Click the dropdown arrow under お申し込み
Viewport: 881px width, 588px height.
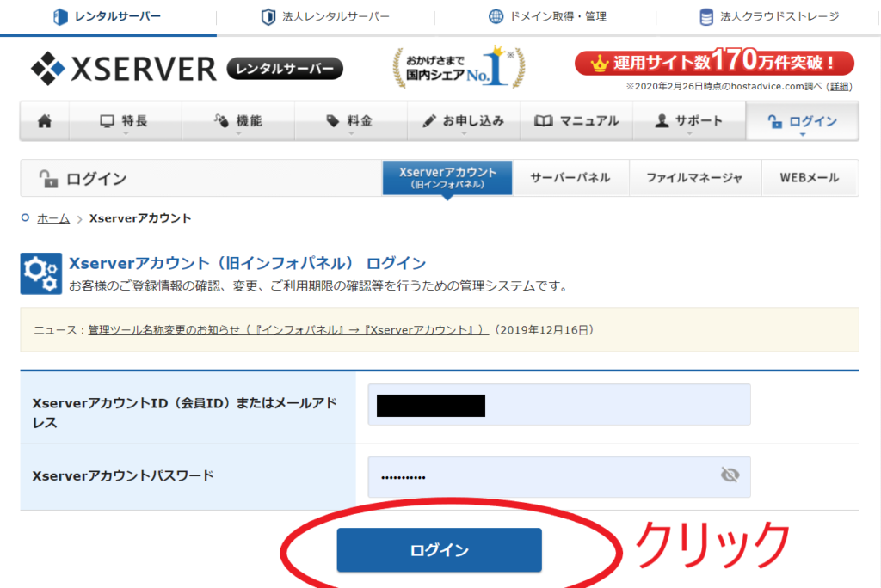coord(464,133)
